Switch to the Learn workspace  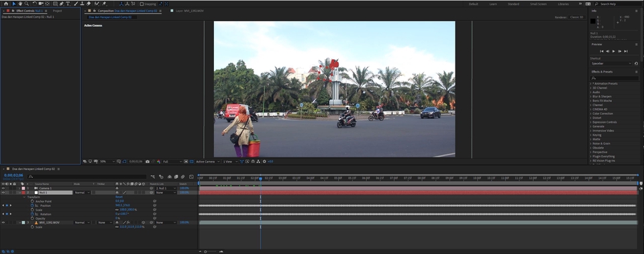[493, 4]
